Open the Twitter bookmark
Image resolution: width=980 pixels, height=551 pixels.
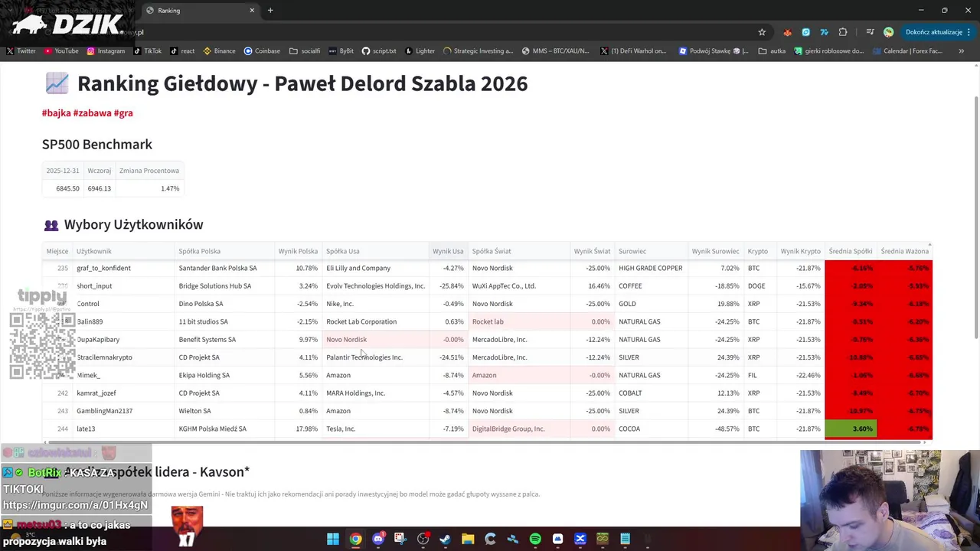[21, 51]
